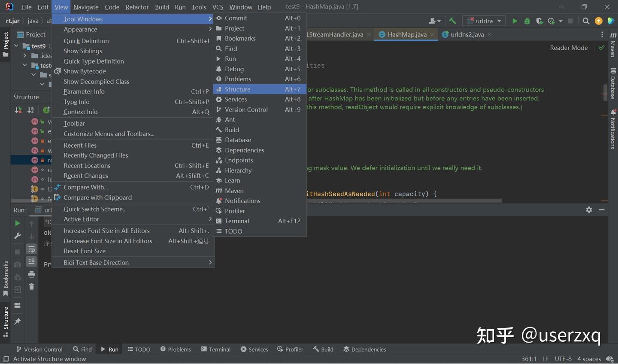The height and width of the screenshot is (364, 618).
Task: Start debugging with the bug icon
Action: coord(527,21)
